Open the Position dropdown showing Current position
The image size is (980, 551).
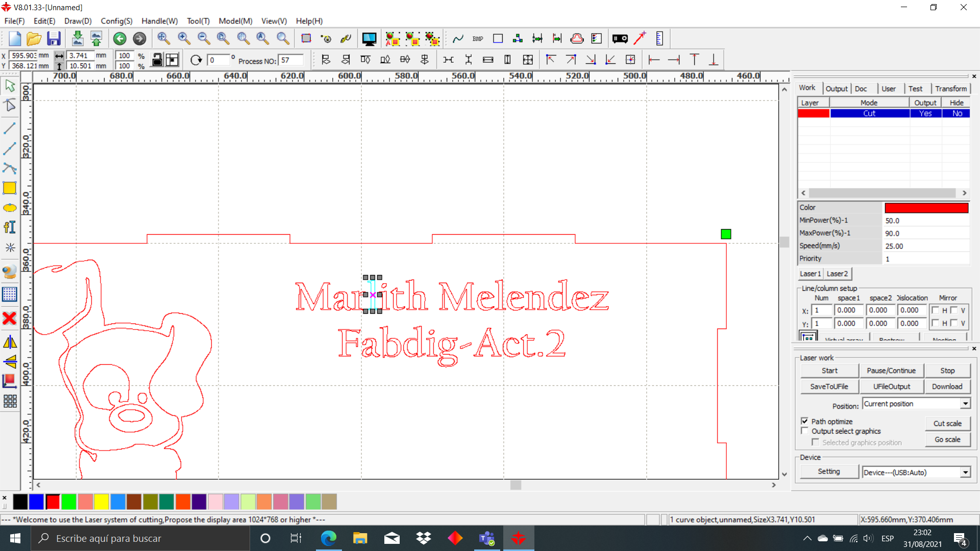click(965, 404)
